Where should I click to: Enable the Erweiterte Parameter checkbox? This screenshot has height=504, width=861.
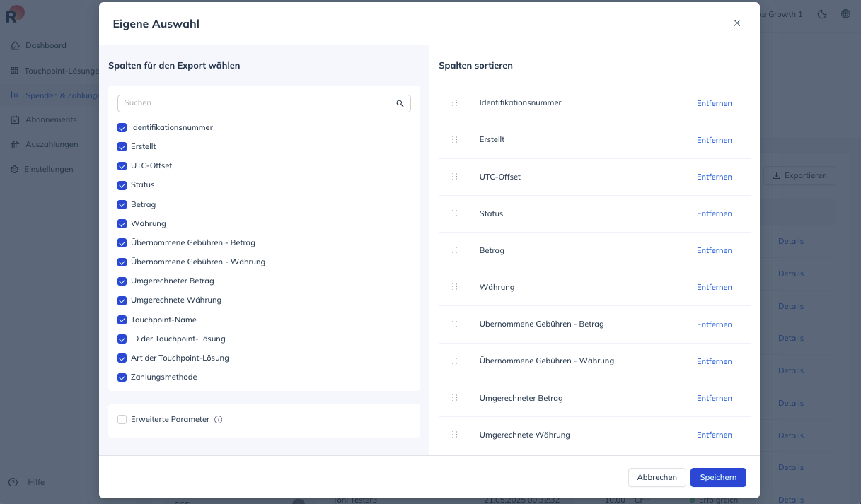click(122, 420)
